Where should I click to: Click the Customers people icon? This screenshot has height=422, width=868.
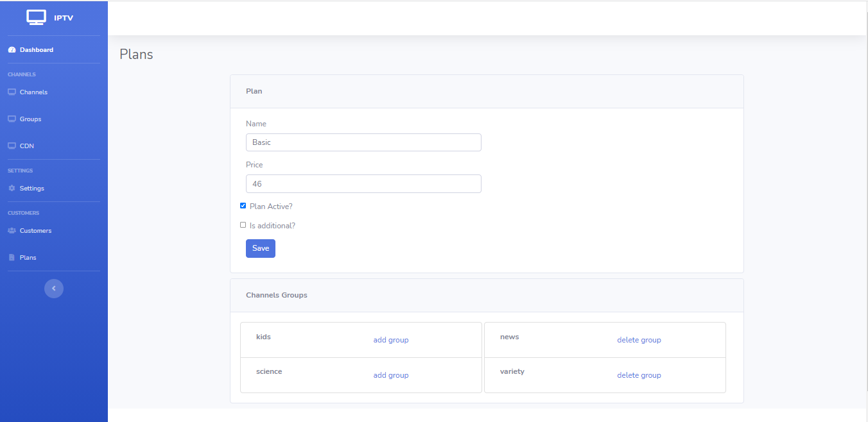click(12, 231)
